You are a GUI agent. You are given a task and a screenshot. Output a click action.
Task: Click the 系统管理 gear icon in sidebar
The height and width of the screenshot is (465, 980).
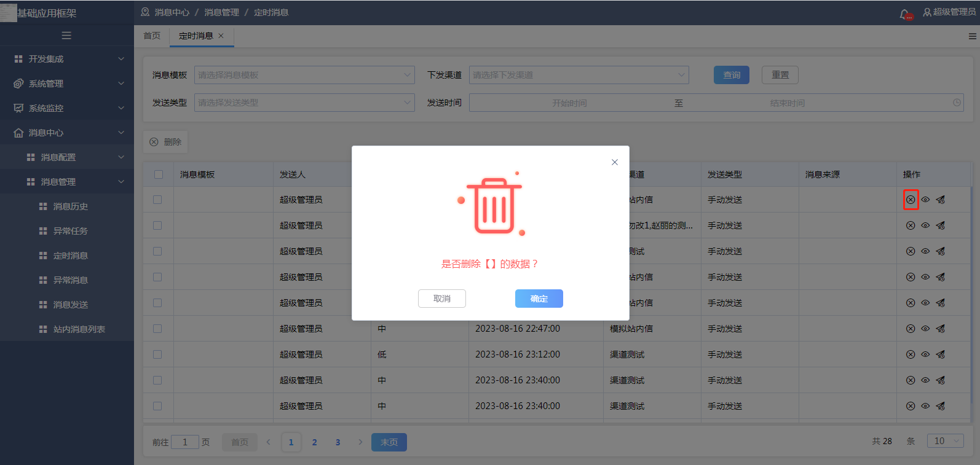pyautogui.click(x=18, y=84)
